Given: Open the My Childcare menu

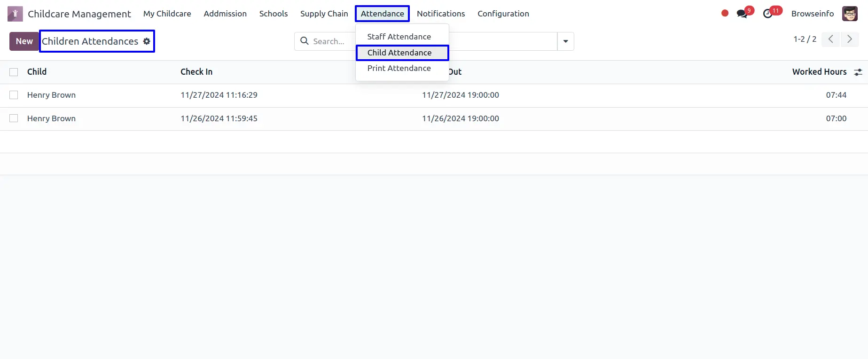Looking at the screenshot, I should pyautogui.click(x=167, y=14).
